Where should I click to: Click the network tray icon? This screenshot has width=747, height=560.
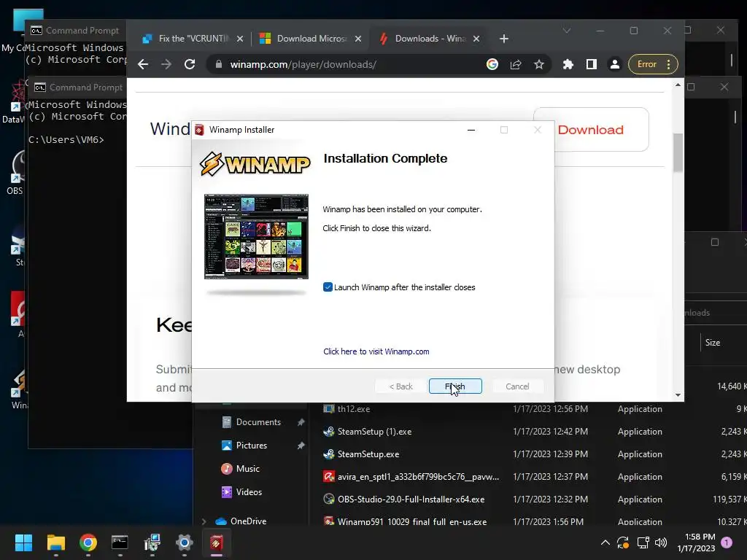tap(643, 542)
